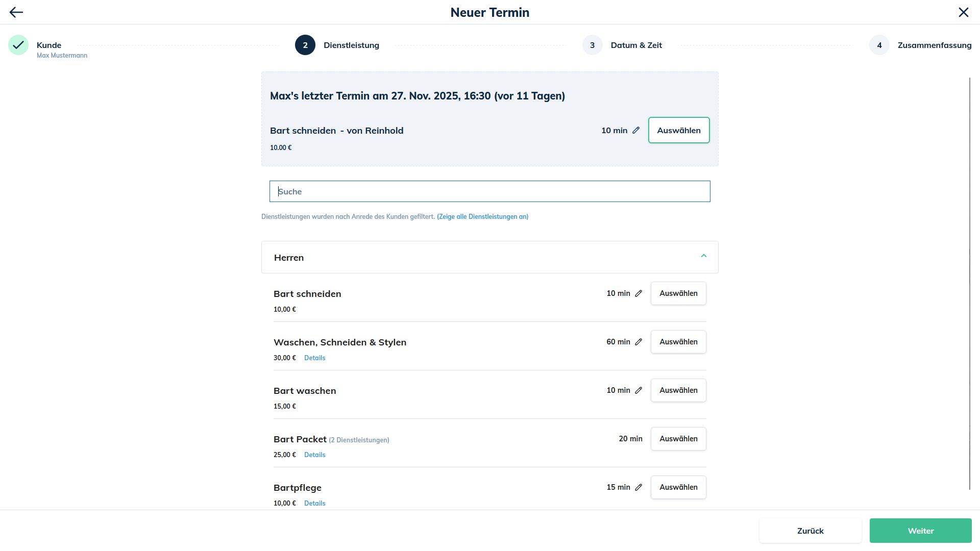Edit duration of last appointment Bart schneiden

coord(636,130)
